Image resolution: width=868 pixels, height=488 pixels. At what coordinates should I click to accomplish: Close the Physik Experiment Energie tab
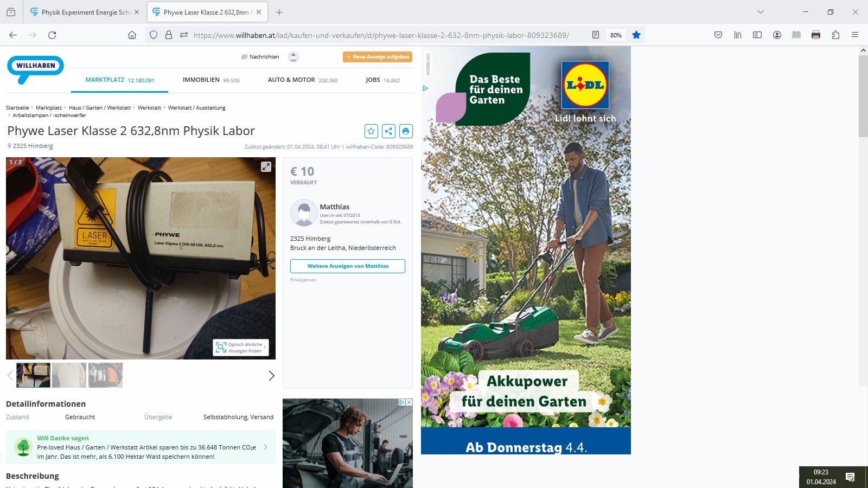(x=136, y=12)
